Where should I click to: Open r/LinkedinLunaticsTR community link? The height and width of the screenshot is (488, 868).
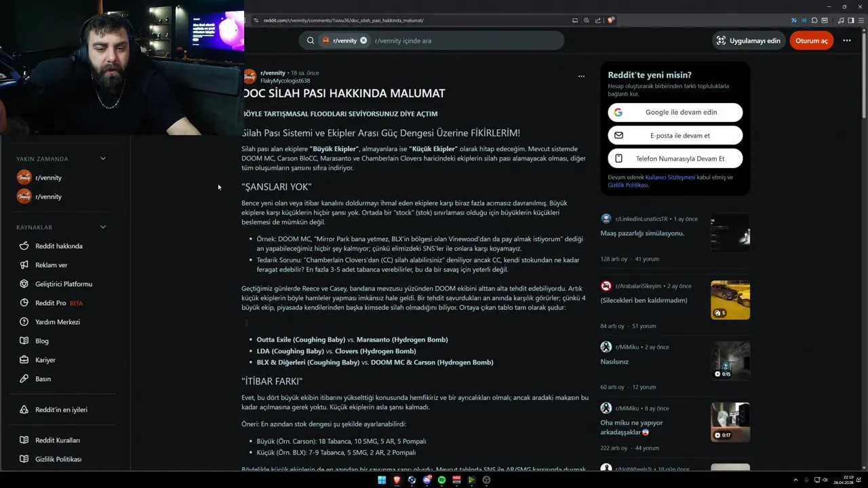click(642, 219)
